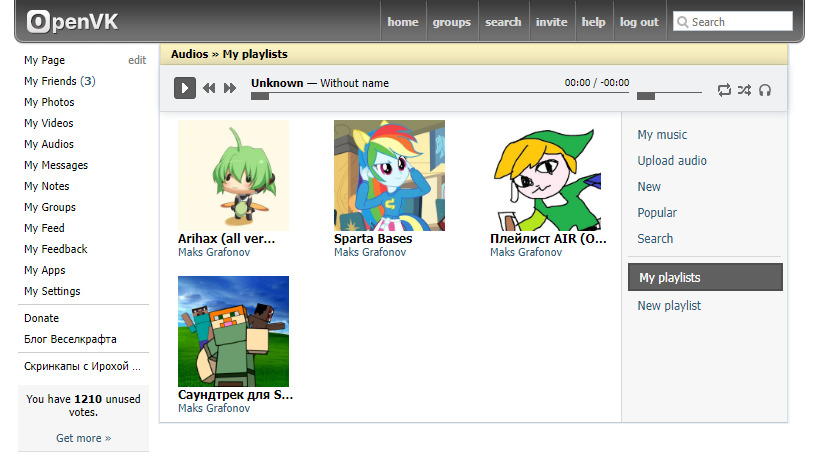This screenshot has height=469, width=821.
Task: Click log out in the header
Action: coord(639,22)
